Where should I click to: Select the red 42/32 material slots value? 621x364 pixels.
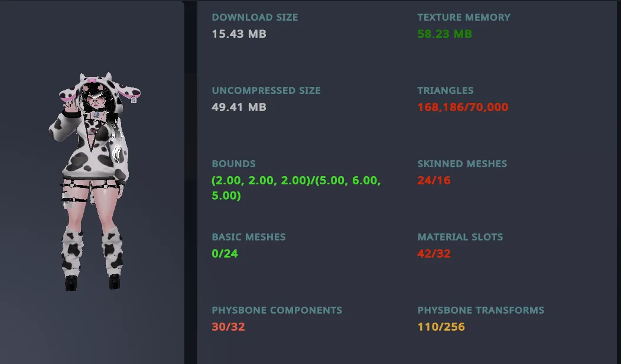(434, 254)
